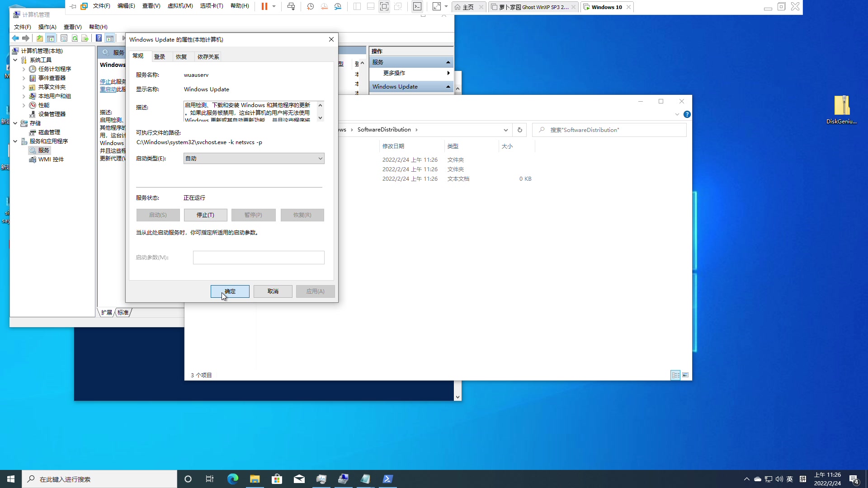This screenshot has height=488, width=868.
Task: Open VMware 文件(F) menu
Action: (x=101, y=6)
